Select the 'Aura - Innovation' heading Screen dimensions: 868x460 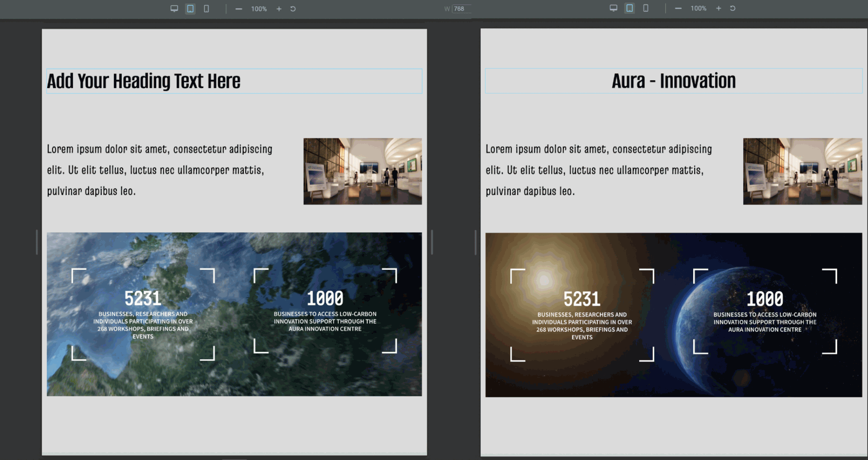[674, 81]
